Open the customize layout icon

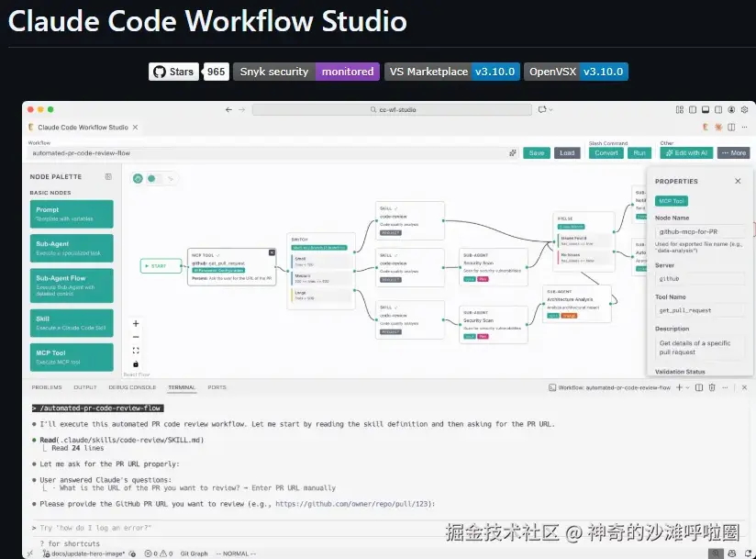pos(679,109)
